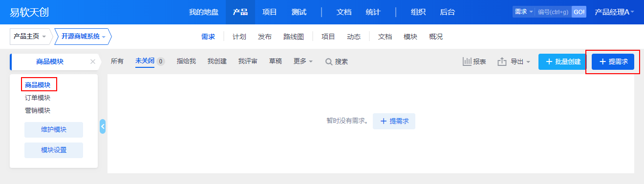644x184 pixels.
Task: Open the 导出 export dropdown
Action: pyautogui.click(x=514, y=61)
